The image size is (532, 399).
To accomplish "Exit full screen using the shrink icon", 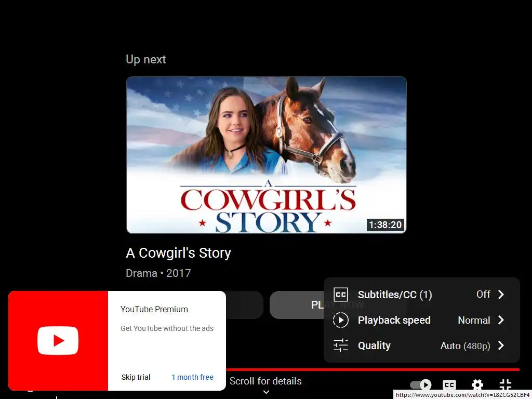I will pyautogui.click(x=506, y=385).
